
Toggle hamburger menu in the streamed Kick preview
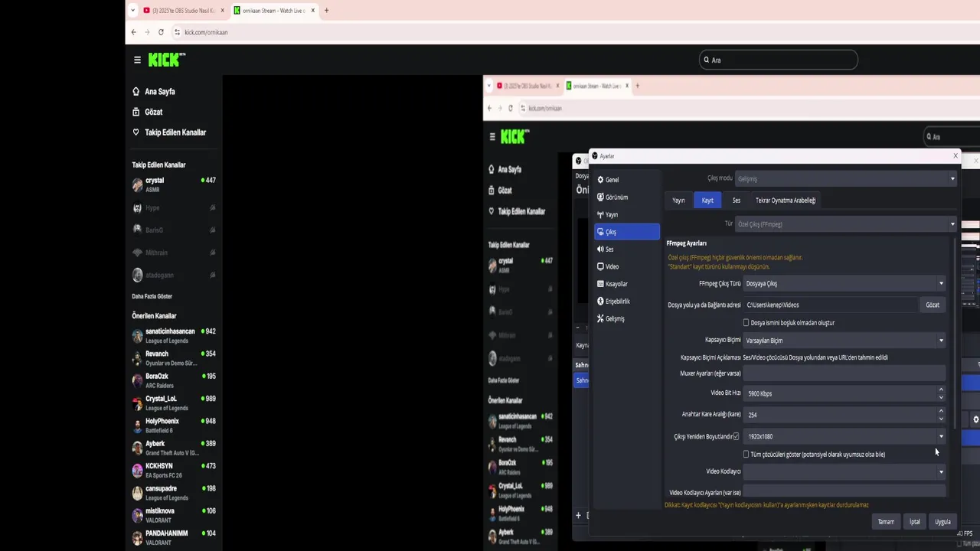[x=492, y=137]
